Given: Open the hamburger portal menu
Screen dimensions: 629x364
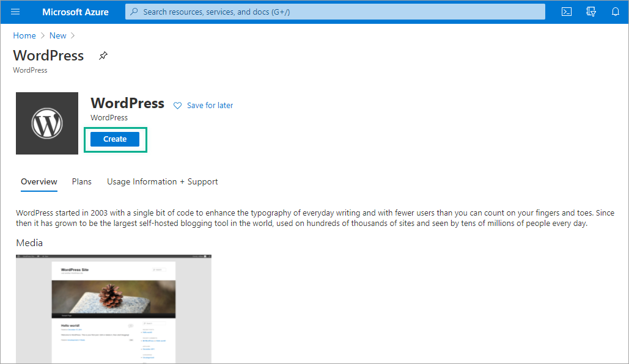Looking at the screenshot, I should click(15, 12).
